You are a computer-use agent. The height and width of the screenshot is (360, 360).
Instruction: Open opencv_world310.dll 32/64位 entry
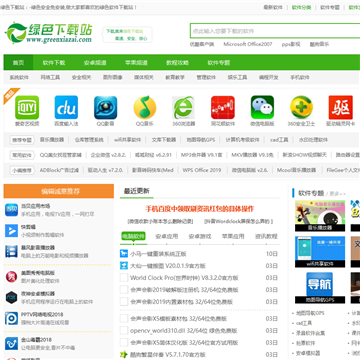pos(183,331)
